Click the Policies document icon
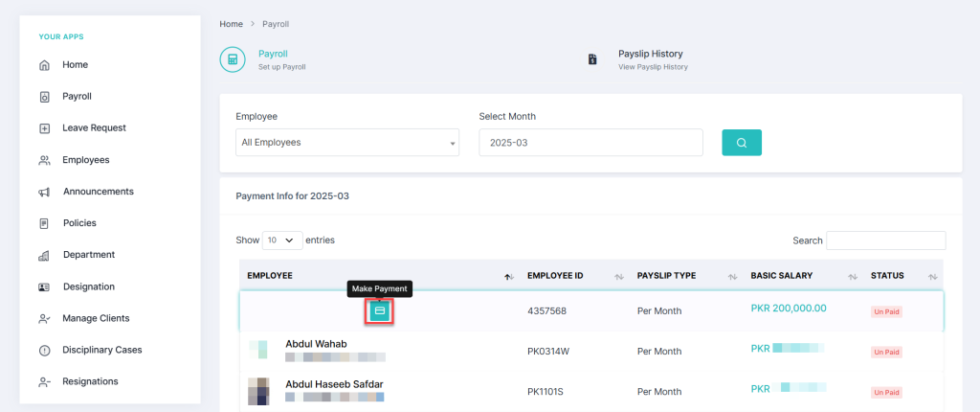This screenshot has height=412, width=980. 44,223
